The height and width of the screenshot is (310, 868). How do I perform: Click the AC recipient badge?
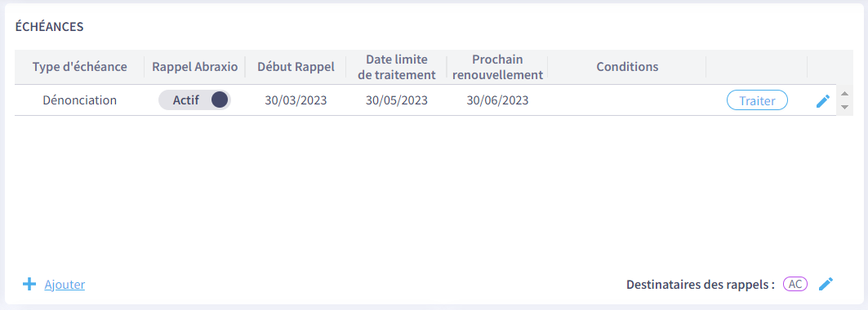click(795, 284)
